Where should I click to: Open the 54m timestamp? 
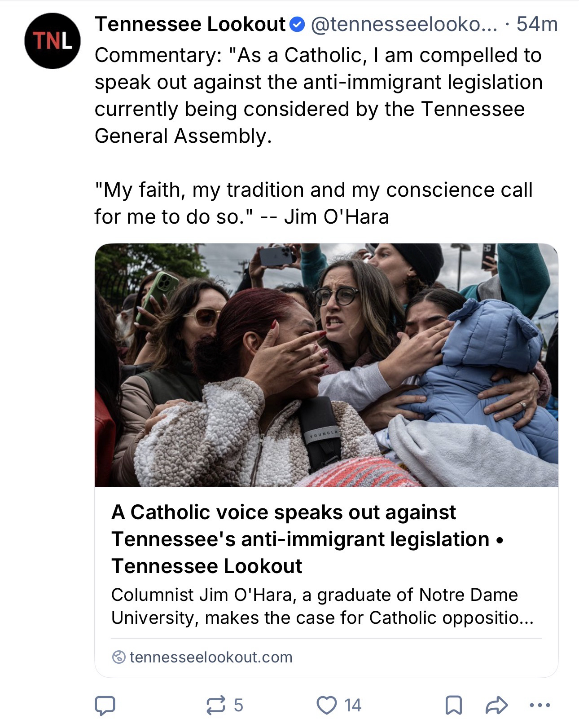pyautogui.click(x=537, y=24)
